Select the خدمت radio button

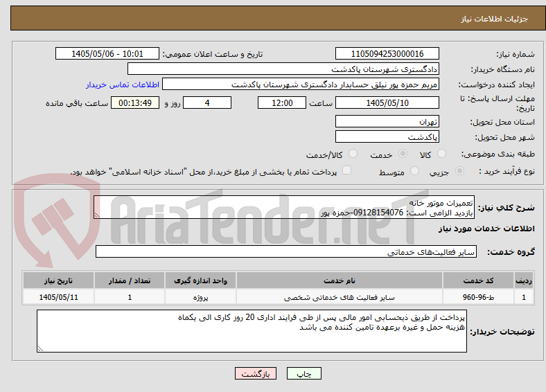pyautogui.click(x=403, y=154)
